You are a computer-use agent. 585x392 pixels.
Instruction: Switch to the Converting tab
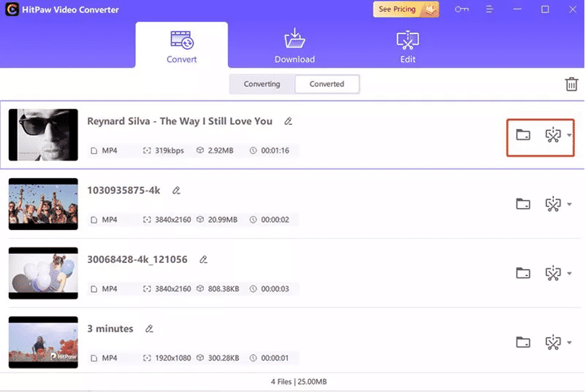261,84
